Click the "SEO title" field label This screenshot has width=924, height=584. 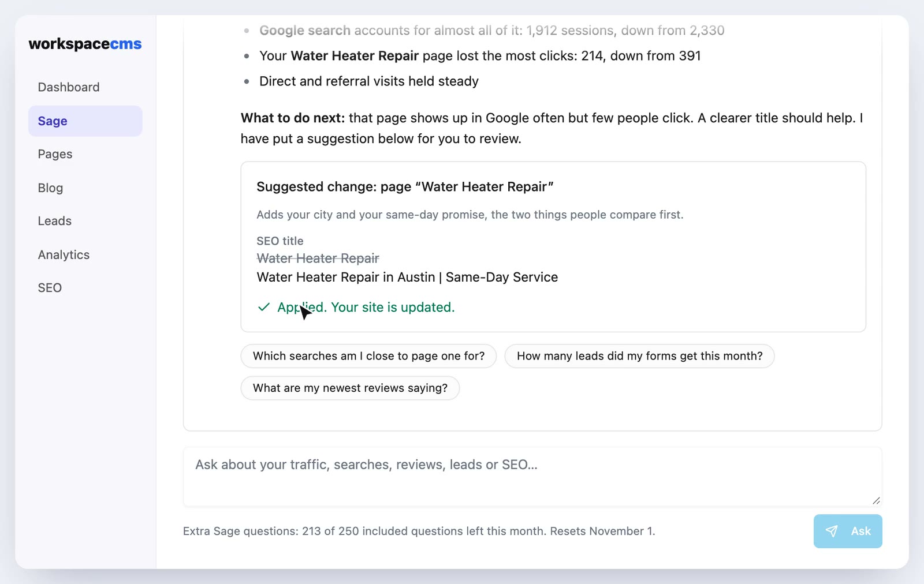(x=280, y=241)
